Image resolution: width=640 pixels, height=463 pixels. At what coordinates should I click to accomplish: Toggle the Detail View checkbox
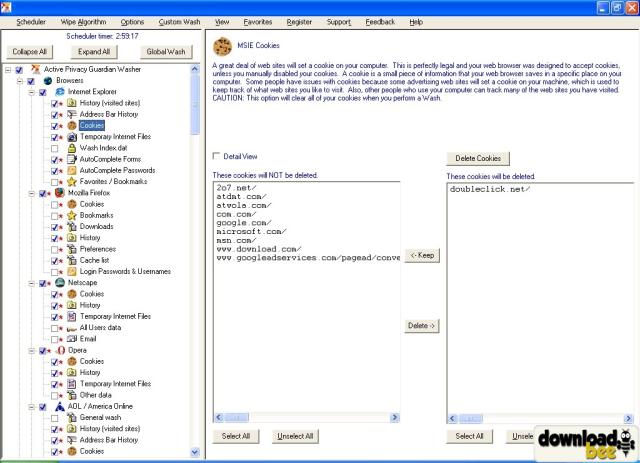click(x=216, y=156)
